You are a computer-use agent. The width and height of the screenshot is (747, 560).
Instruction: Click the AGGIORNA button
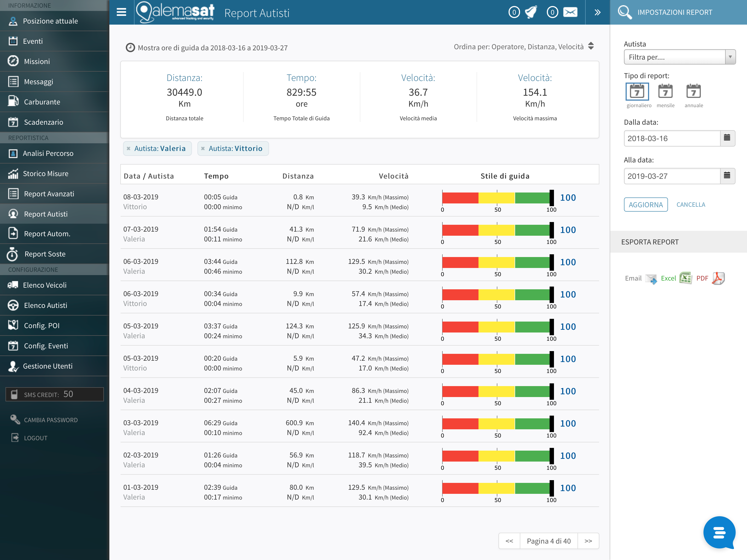pyautogui.click(x=646, y=205)
